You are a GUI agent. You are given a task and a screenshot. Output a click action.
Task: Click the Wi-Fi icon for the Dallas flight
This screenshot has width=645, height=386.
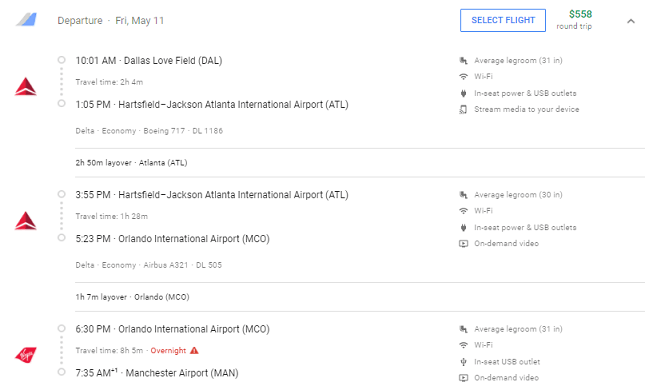(463, 76)
